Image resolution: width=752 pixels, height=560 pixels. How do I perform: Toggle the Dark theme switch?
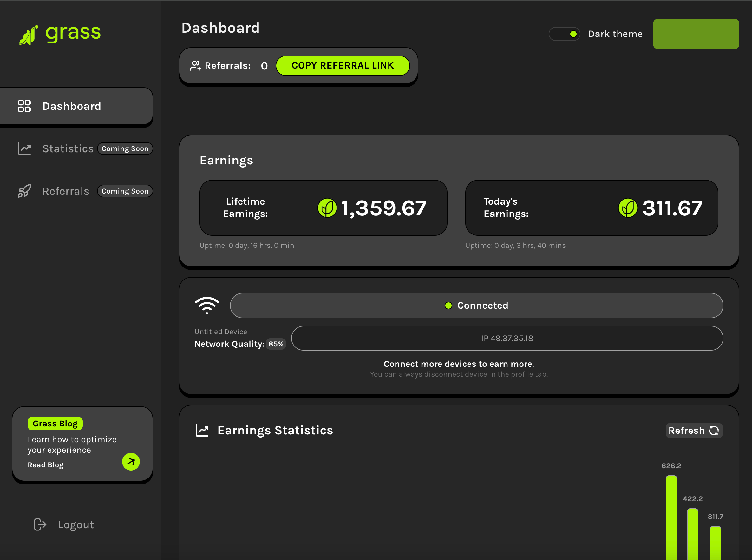[565, 34]
